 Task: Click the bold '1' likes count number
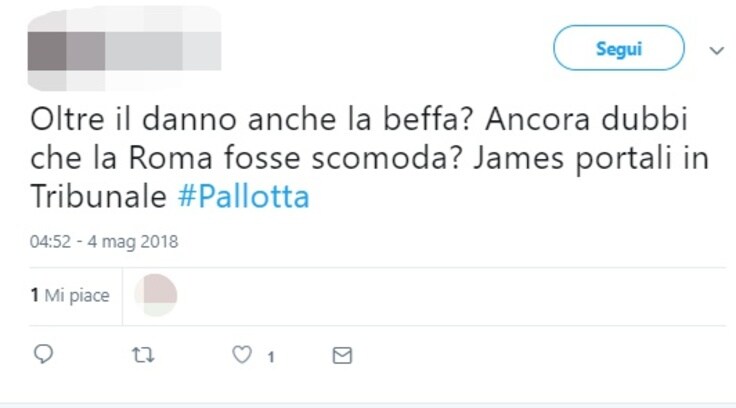[x=34, y=295]
